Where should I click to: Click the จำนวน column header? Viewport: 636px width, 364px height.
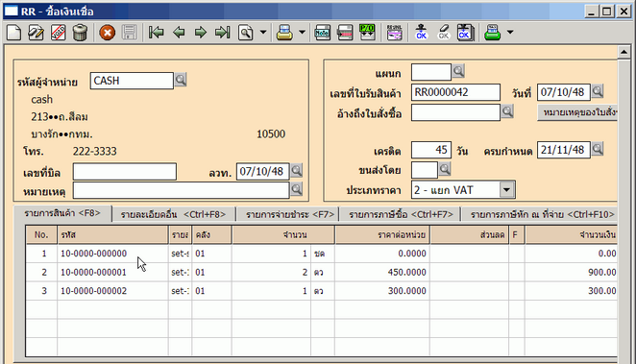[283, 234]
